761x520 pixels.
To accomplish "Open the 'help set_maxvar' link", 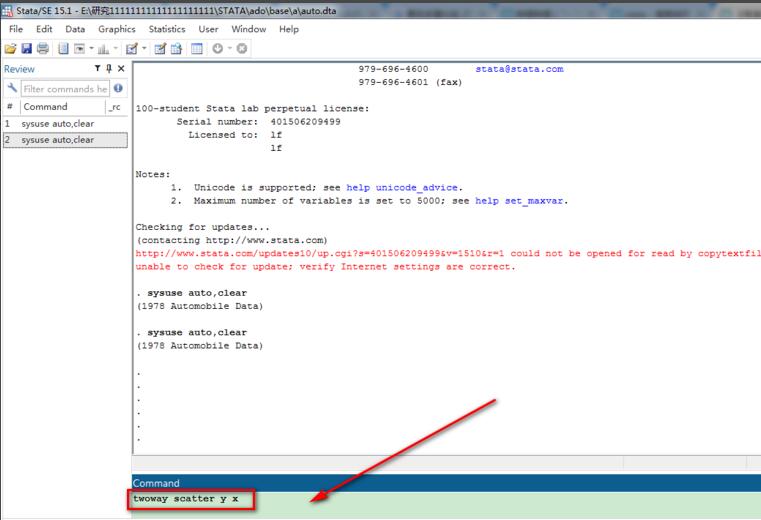I will pos(520,201).
